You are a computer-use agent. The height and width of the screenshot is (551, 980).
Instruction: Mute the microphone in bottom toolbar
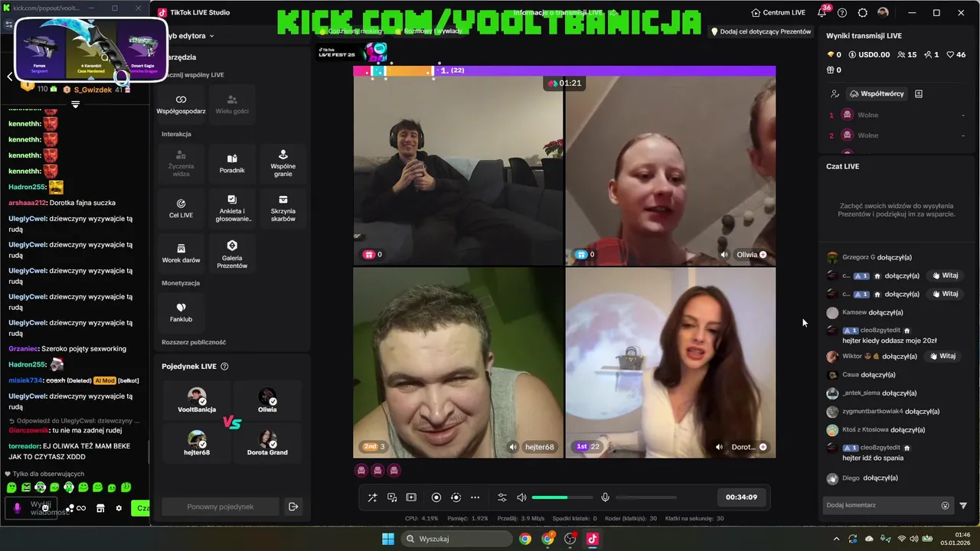[x=605, y=497]
